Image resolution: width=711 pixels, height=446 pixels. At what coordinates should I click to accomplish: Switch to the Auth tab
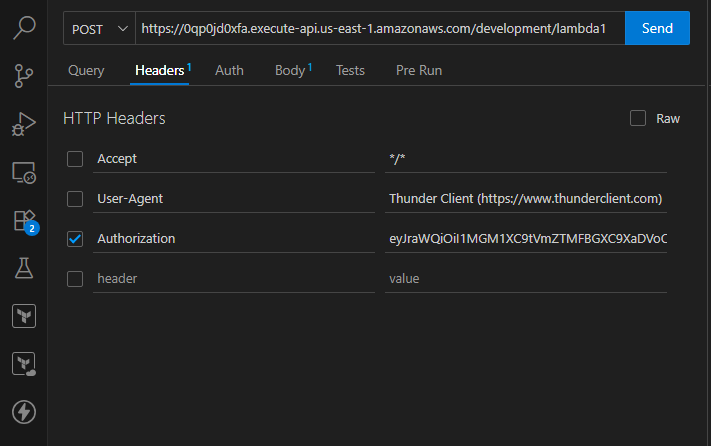point(229,71)
